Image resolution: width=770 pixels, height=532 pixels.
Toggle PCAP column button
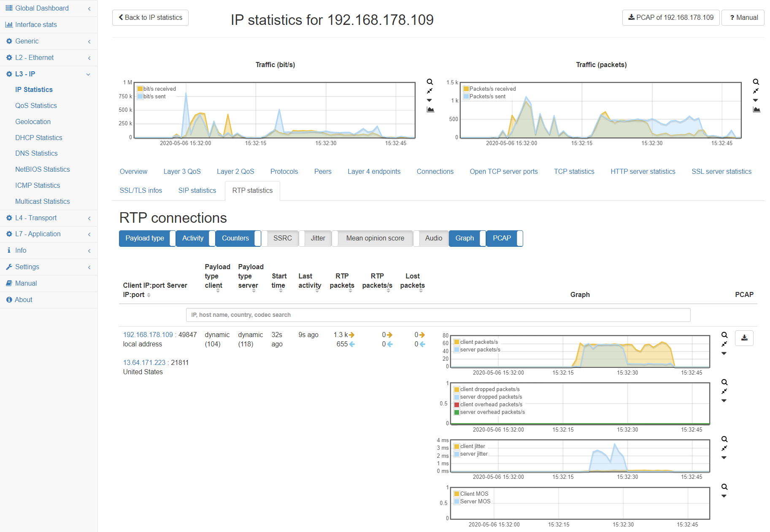click(x=505, y=238)
